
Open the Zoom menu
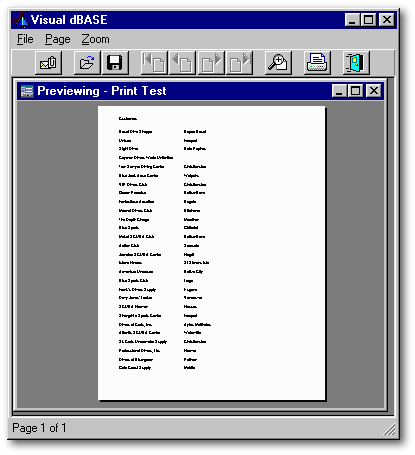pyautogui.click(x=95, y=39)
